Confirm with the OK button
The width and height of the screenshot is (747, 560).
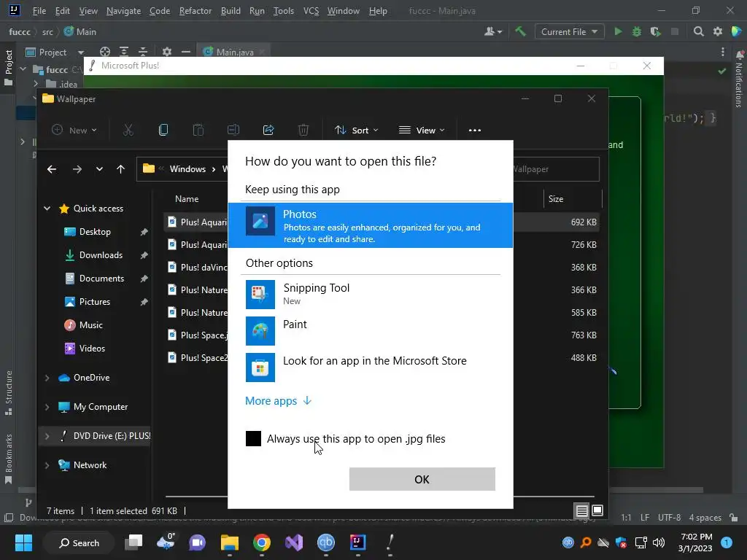pos(422,479)
